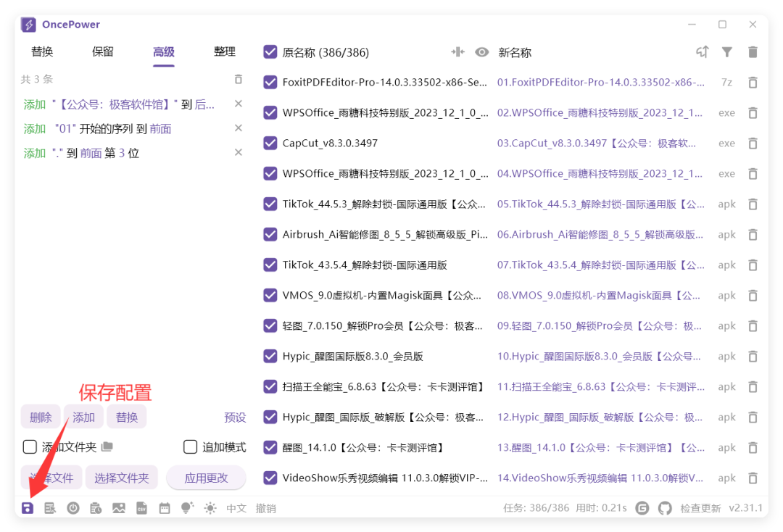Image resolution: width=783 pixels, height=532 pixels.
Task: Delete the FoxitPDFEditor-Pro row via trash icon
Action: 753,83
